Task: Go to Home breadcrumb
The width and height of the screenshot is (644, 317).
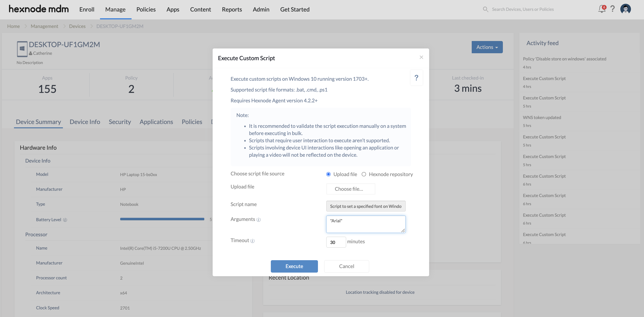Action: click(14, 26)
